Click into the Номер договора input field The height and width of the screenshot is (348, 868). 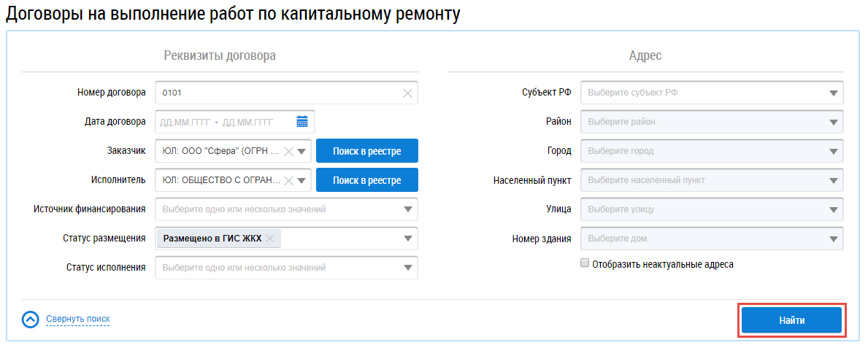click(x=277, y=93)
